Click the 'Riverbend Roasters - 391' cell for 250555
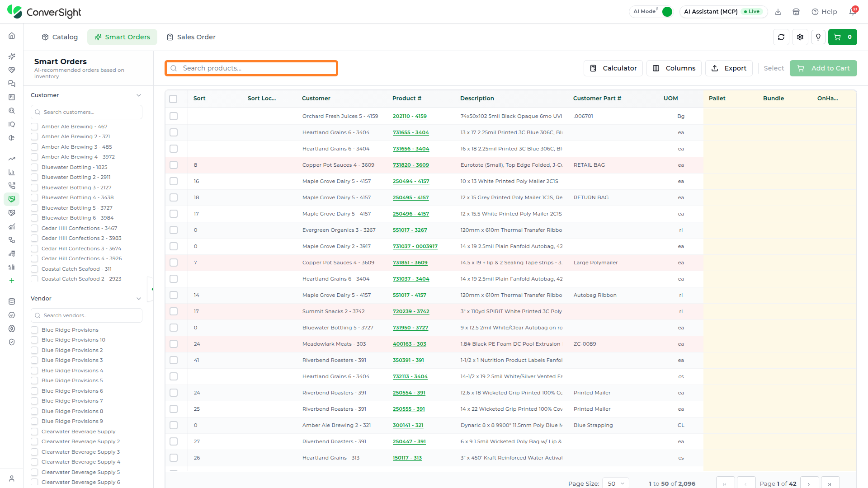 pos(335,409)
